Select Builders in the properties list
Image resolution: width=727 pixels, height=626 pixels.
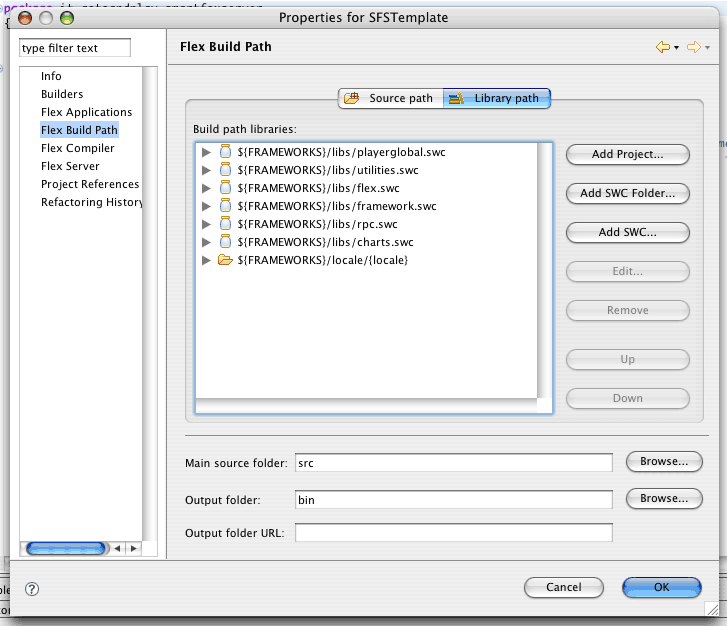coord(62,94)
